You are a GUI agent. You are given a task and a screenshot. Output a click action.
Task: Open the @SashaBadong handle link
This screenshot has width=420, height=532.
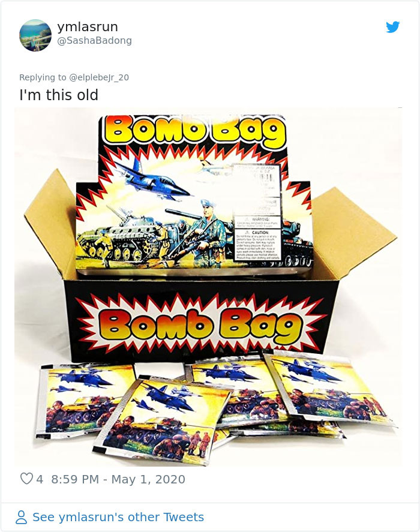(x=94, y=40)
